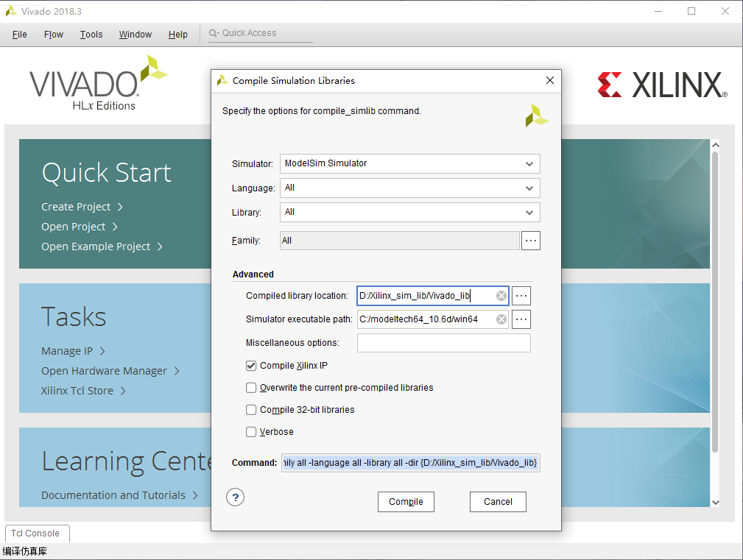Enable Compile 32-bit libraries
Viewport: 743px width, 560px height.
[251, 409]
